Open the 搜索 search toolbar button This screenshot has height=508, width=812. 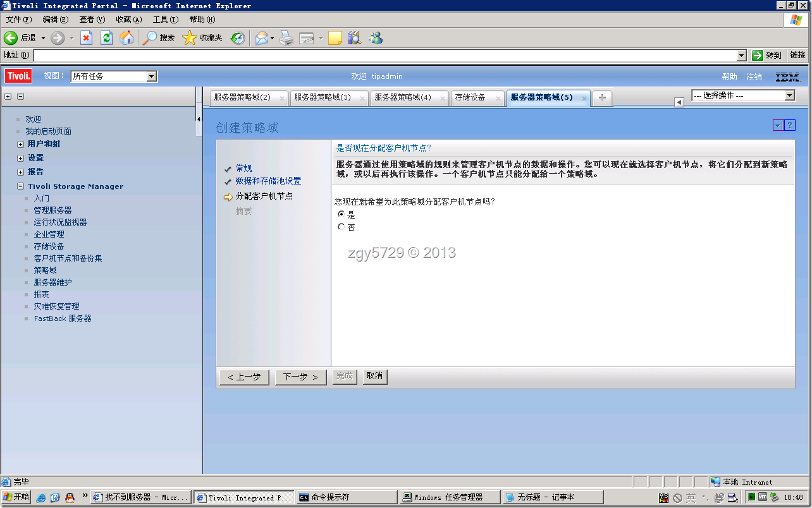(159, 38)
